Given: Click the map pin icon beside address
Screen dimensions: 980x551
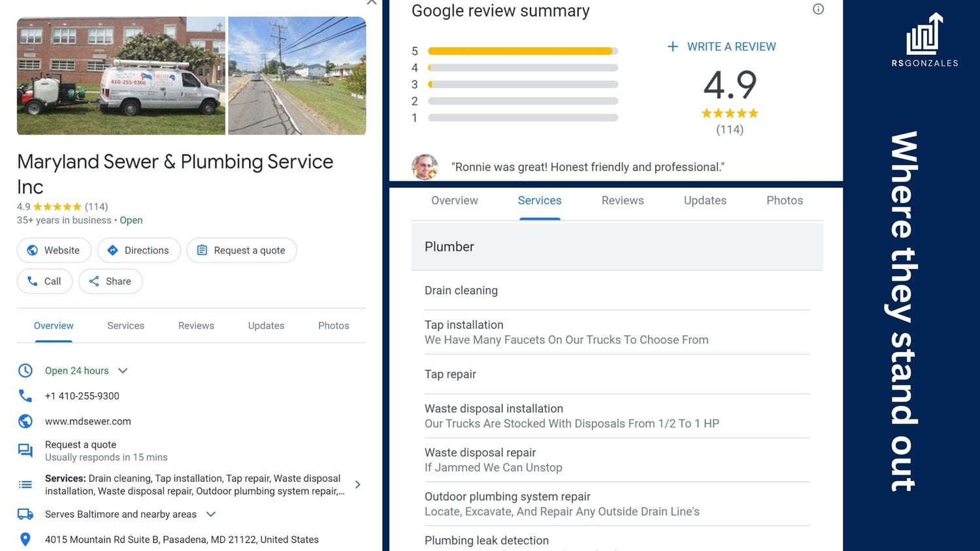Looking at the screenshot, I should 25,539.
